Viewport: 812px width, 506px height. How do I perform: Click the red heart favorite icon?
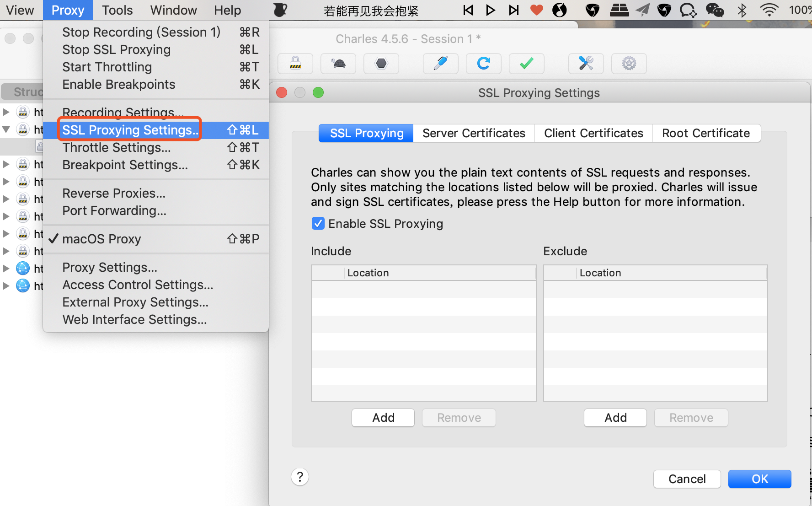click(537, 10)
